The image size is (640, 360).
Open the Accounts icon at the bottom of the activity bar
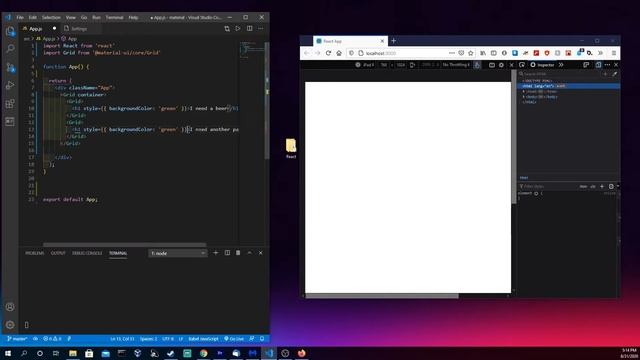[10, 307]
